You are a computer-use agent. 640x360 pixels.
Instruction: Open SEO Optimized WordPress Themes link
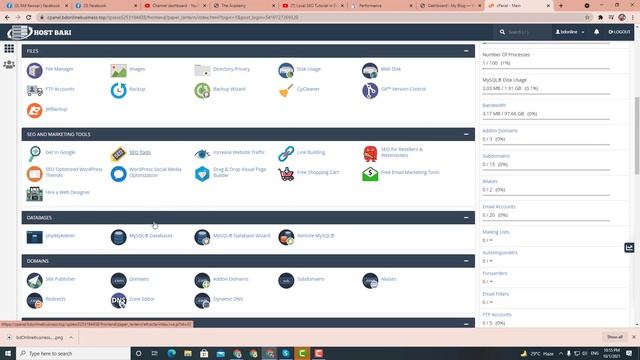pos(74,172)
